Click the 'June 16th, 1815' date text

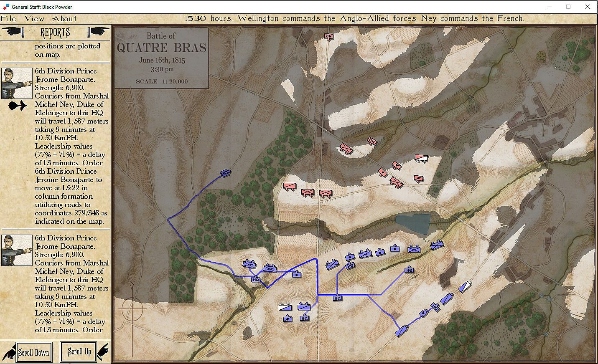162,60
